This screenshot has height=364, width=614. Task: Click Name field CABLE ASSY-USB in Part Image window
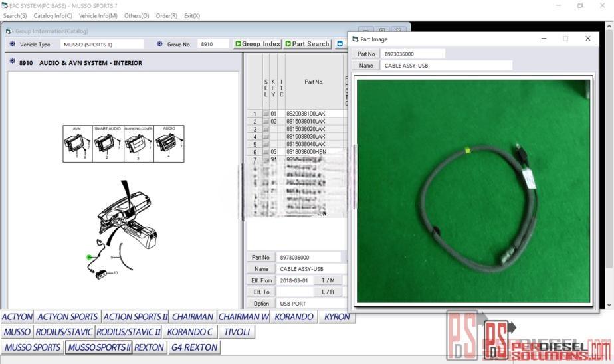(447, 65)
